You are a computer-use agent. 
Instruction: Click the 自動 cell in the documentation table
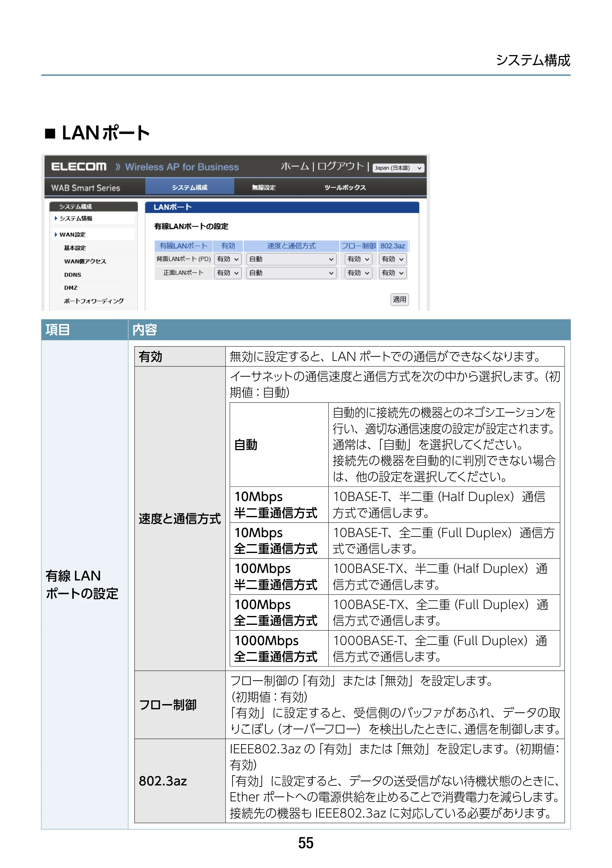(279, 445)
